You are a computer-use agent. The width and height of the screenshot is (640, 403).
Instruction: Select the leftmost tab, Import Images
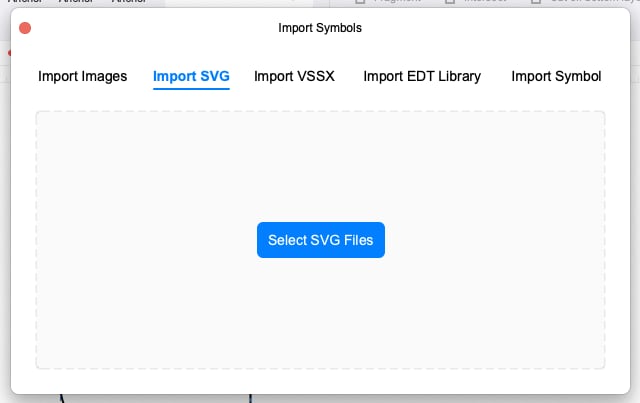coord(82,76)
